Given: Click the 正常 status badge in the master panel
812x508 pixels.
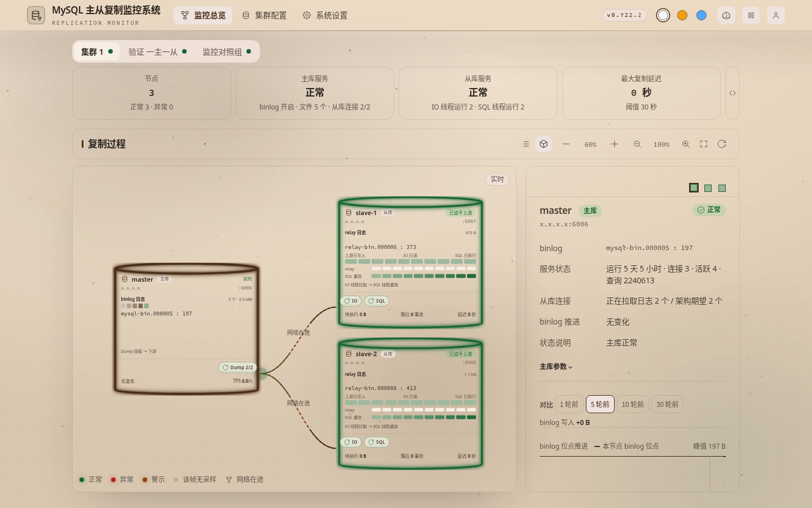Looking at the screenshot, I should click(x=709, y=209).
